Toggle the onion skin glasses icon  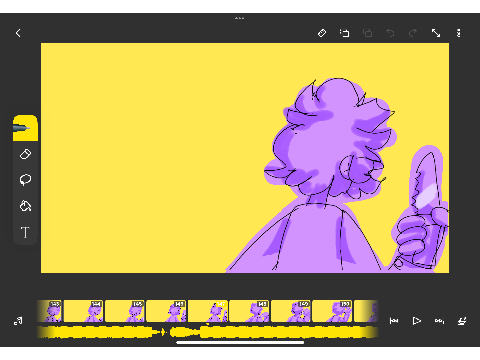(439, 321)
